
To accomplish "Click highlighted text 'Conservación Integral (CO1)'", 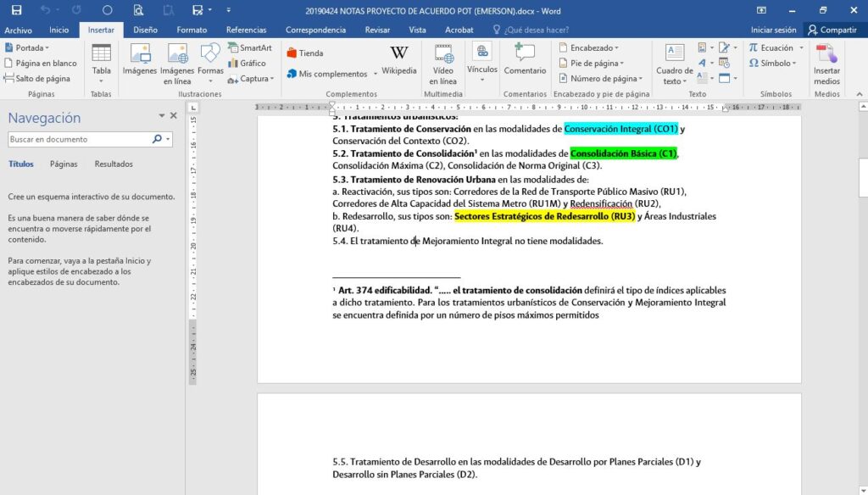I will click(621, 129).
